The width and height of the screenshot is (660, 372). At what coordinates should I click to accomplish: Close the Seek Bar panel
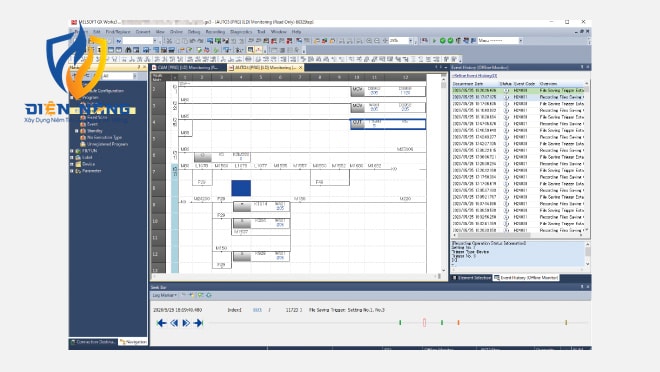pyautogui.click(x=588, y=287)
